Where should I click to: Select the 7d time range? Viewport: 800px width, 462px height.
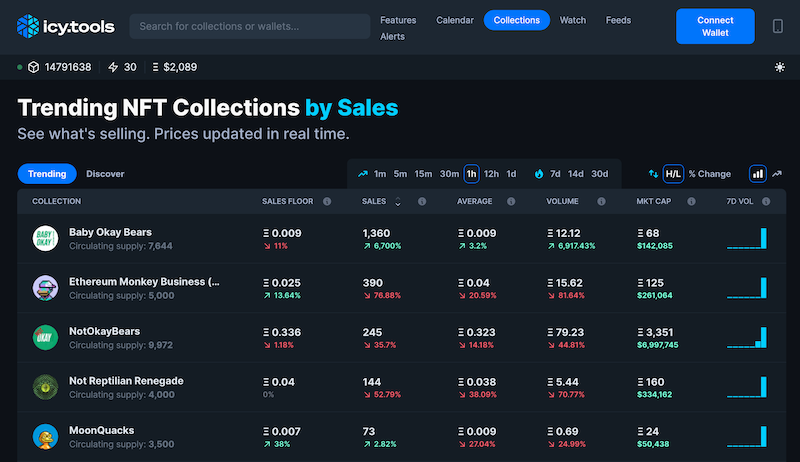555,173
